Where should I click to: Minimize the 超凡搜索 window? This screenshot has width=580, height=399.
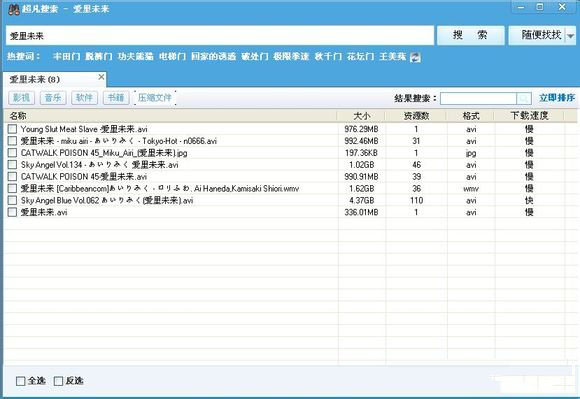(x=521, y=7)
